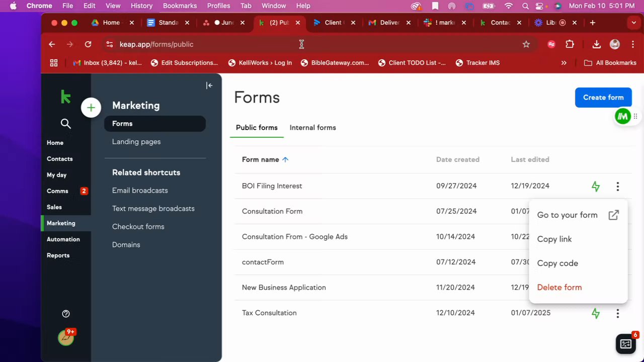Screen dimensions: 644x362
Task: Open the help question mark icon
Action: [66, 314]
